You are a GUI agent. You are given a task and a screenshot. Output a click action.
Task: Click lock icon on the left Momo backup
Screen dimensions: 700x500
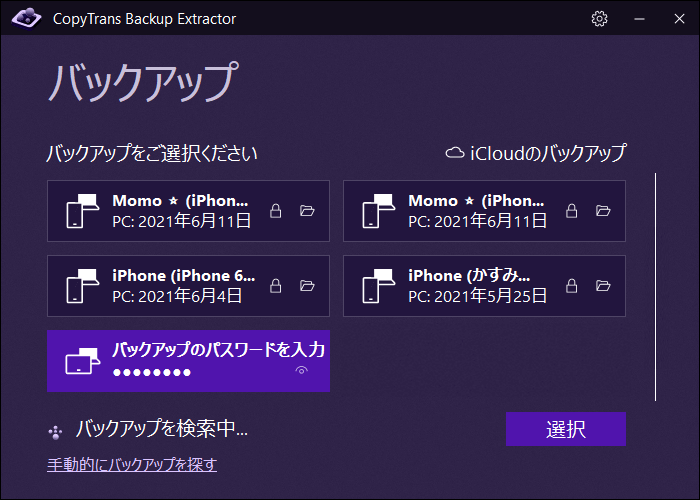pos(276,211)
